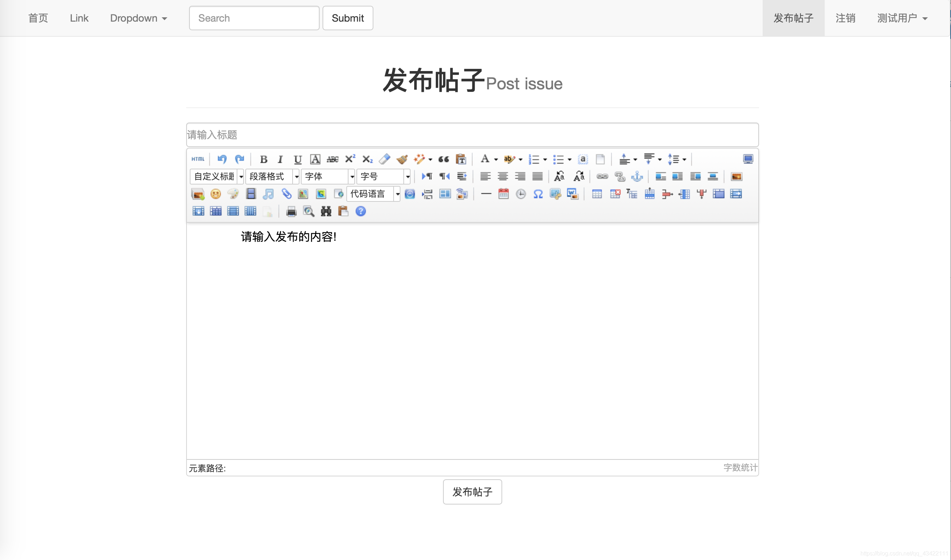This screenshot has height=560, width=951.
Task: Toggle HTML source view
Action: pos(198,159)
